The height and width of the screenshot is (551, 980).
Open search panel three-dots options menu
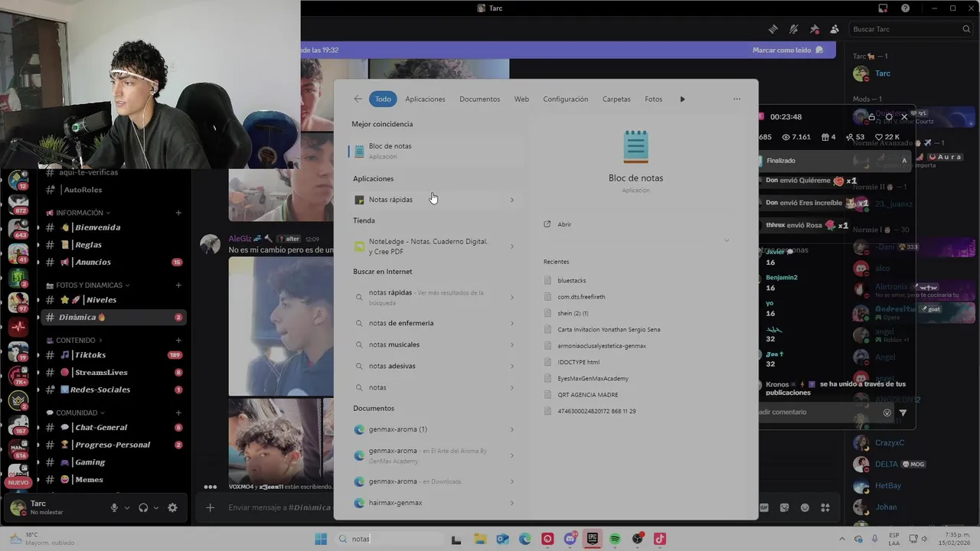[x=737, y=99]
